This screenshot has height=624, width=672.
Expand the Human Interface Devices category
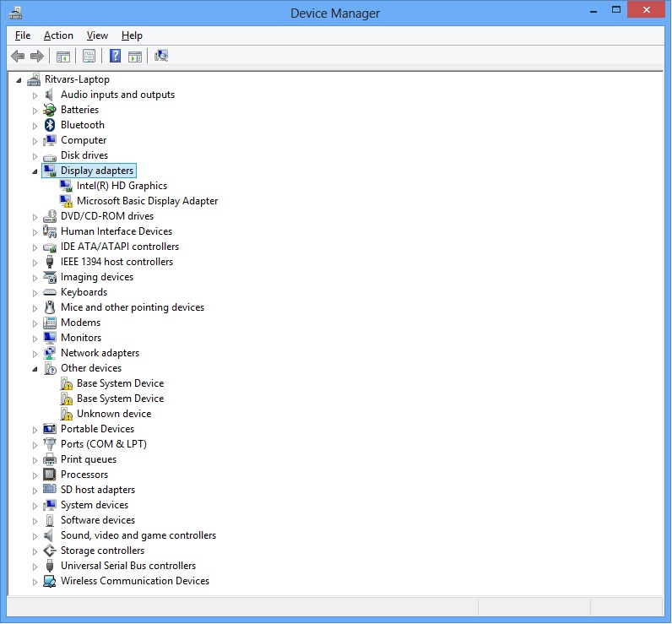(x=35, y=232)
